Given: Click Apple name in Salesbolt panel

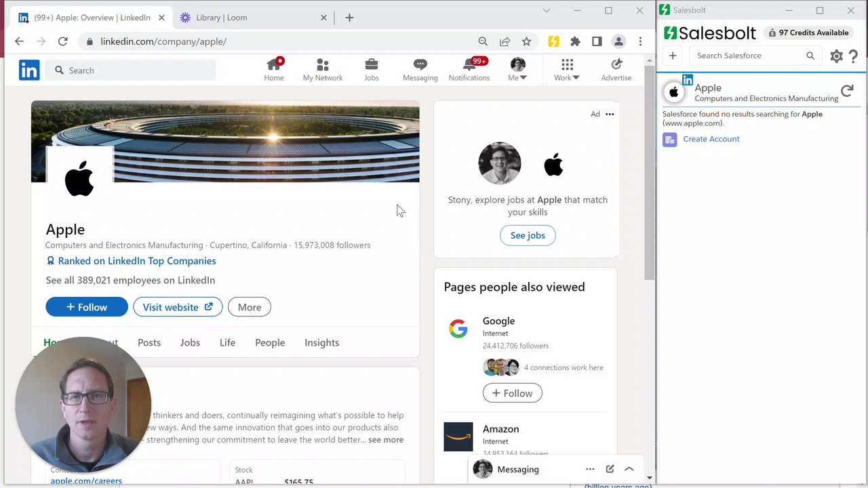Looking at the screenshot, I should tap(708, 87).
